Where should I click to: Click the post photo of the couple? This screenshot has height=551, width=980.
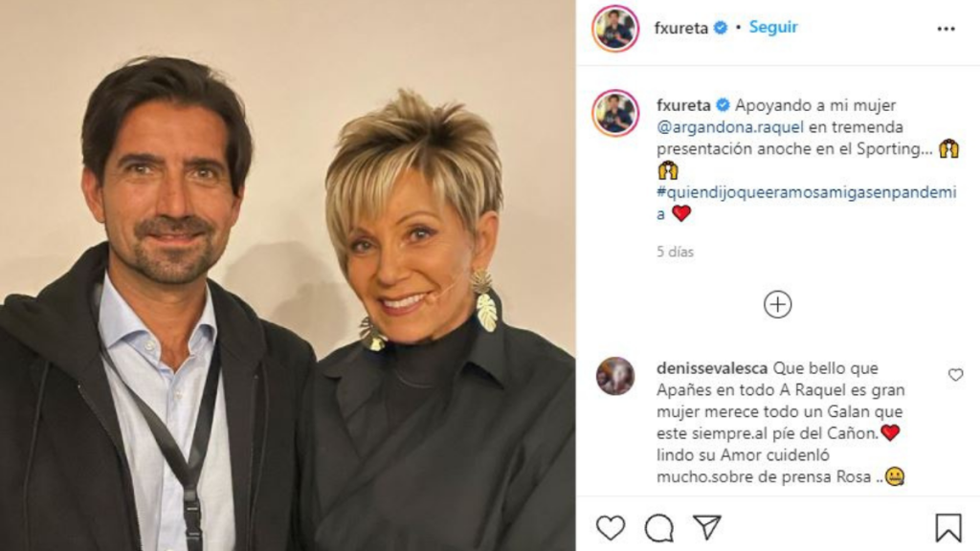[x=287, y=275]
